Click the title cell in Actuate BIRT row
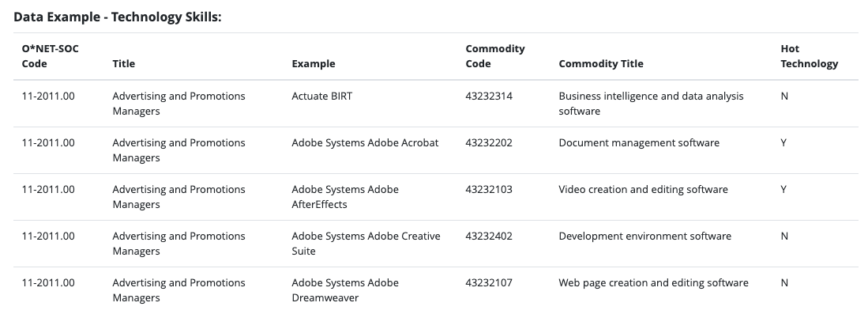Image resolution: width=868 pixels, height=314 pixels. (178, 104)
